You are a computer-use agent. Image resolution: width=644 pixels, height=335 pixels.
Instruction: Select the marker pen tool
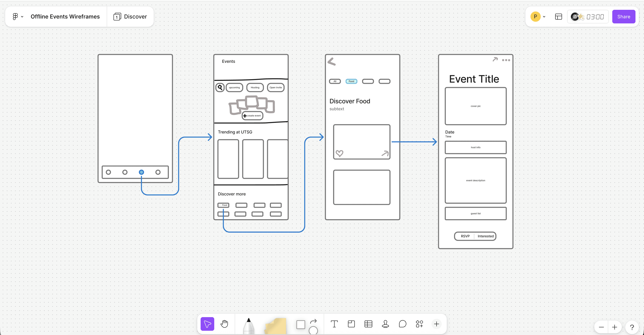(x=248, y=325)
